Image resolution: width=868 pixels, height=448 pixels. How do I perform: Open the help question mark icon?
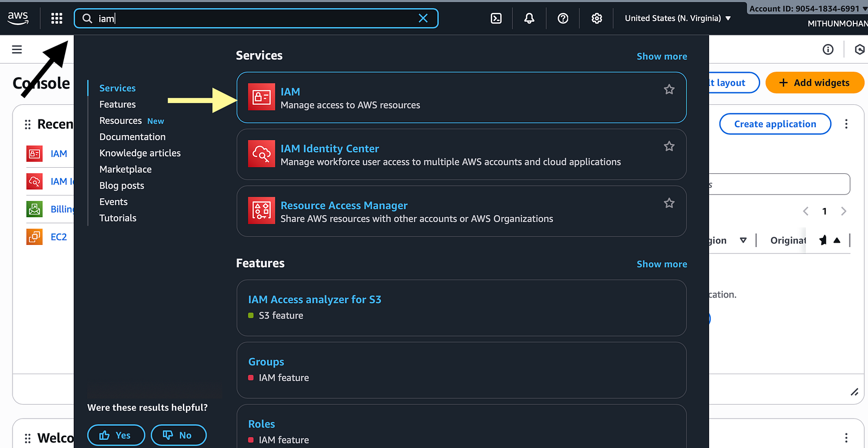pyautogui.click(x=563, y=18)
